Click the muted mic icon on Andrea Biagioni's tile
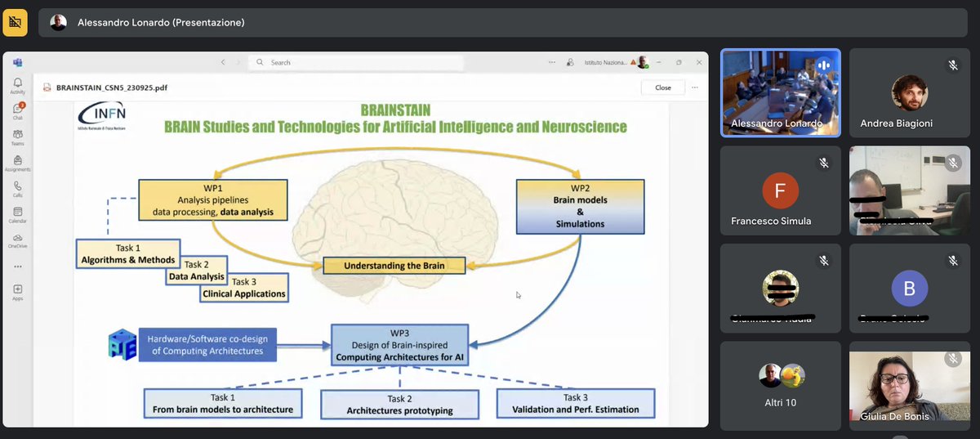The width and height of the screenshot is (980, 439). 952,65
